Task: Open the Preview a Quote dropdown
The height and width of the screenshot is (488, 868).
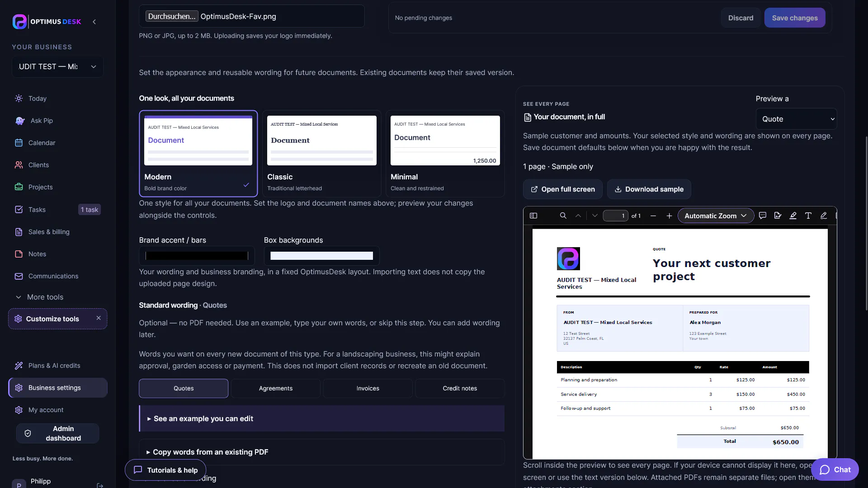Action: point(796,119)
